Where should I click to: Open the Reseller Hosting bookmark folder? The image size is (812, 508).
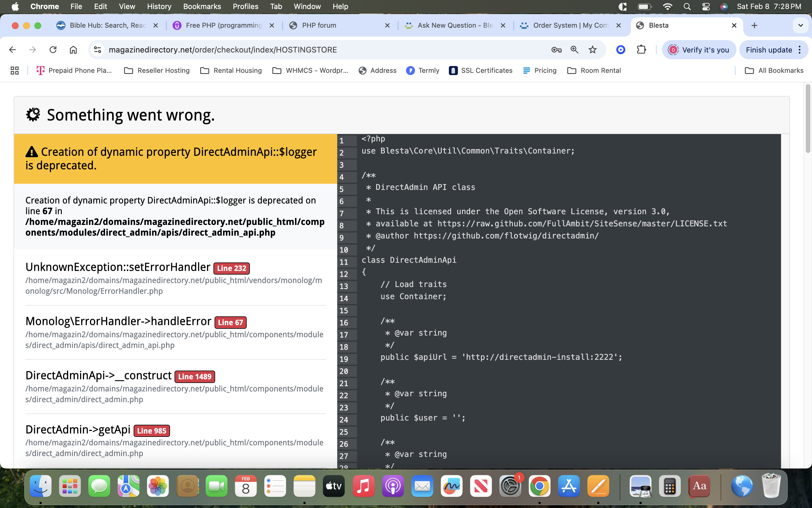(157, 71)
